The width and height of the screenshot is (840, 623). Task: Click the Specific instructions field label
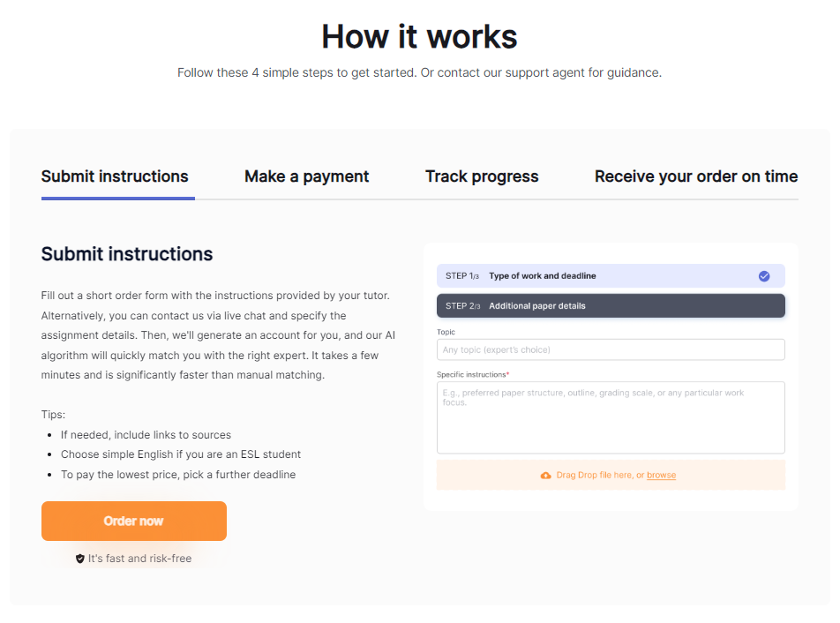tap(473, 374)
